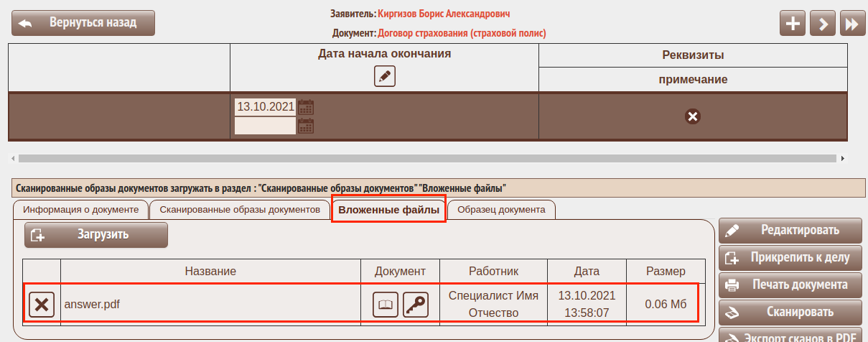Jump to last record with double arrow
This screenshot has width=868, height=342.
click(851, 24)
